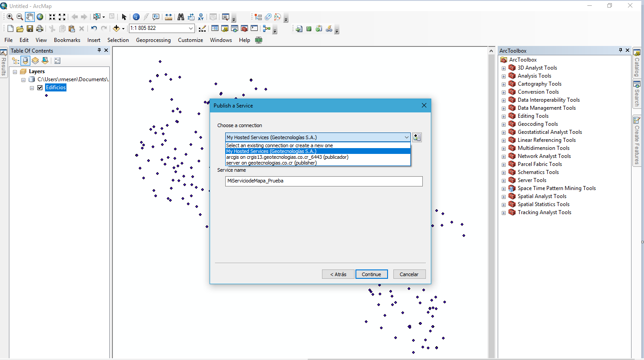Open Table Of Contents Options icon

click(57, 61)
